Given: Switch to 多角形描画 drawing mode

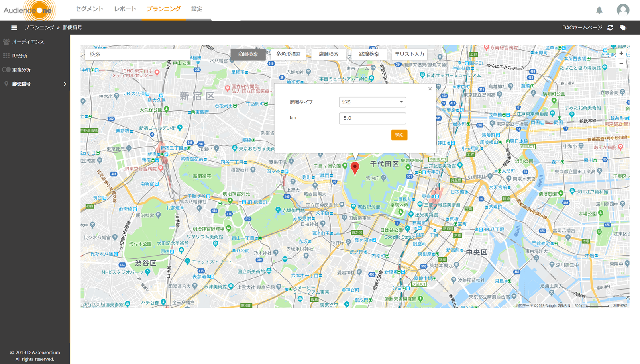Looking at the screenshot, I should tap(290, 54).
